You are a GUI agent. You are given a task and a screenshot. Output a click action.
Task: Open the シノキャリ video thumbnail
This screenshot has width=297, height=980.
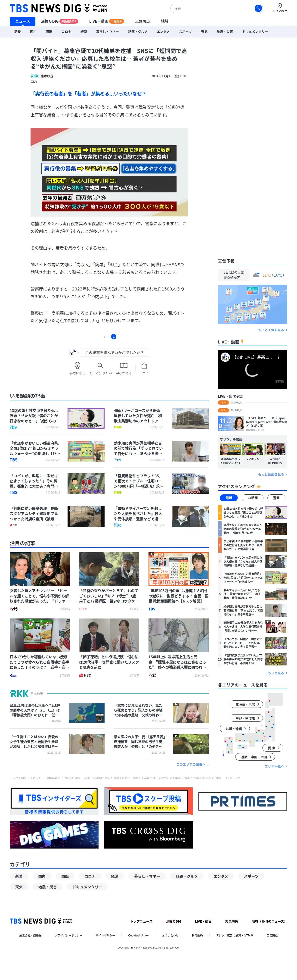(x=253, y=450)
